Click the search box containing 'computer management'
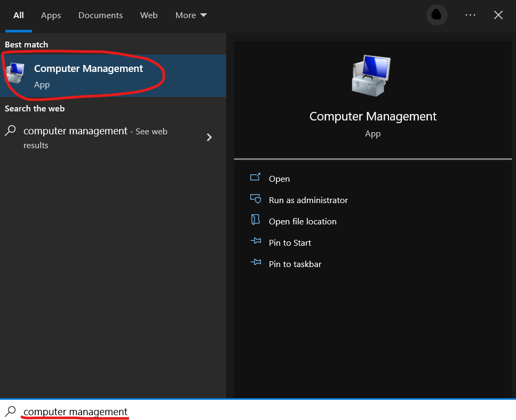Viewport: 516px width, 420px height. tap(258, 410)
